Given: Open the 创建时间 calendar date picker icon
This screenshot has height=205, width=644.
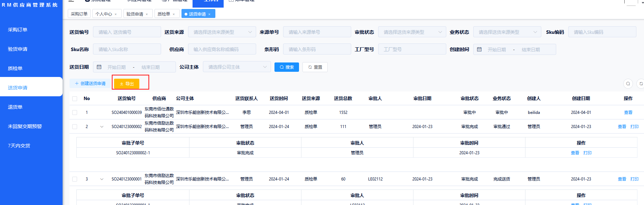Looking at the screenshot, I should click(479, 49).
